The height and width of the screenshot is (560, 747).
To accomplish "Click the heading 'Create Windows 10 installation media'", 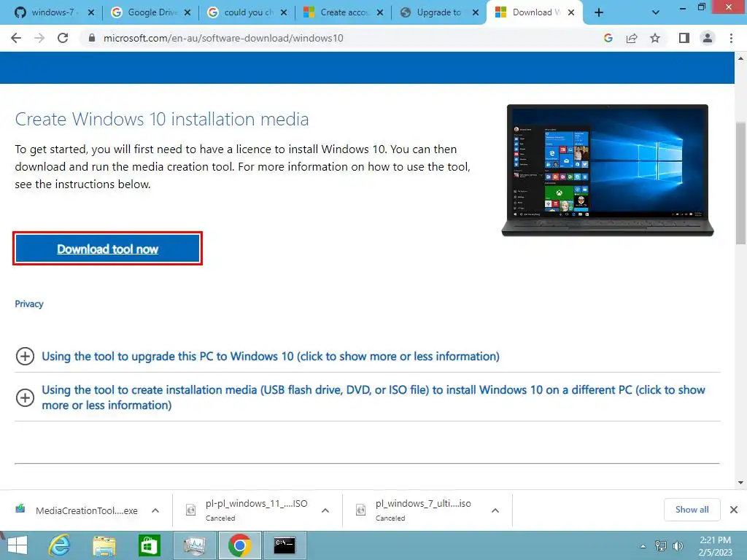I will point(162,119).
